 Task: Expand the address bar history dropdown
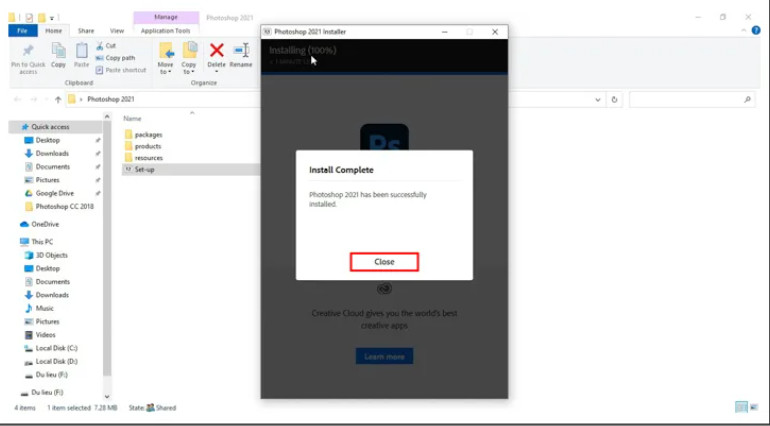[x=598, y=100]
